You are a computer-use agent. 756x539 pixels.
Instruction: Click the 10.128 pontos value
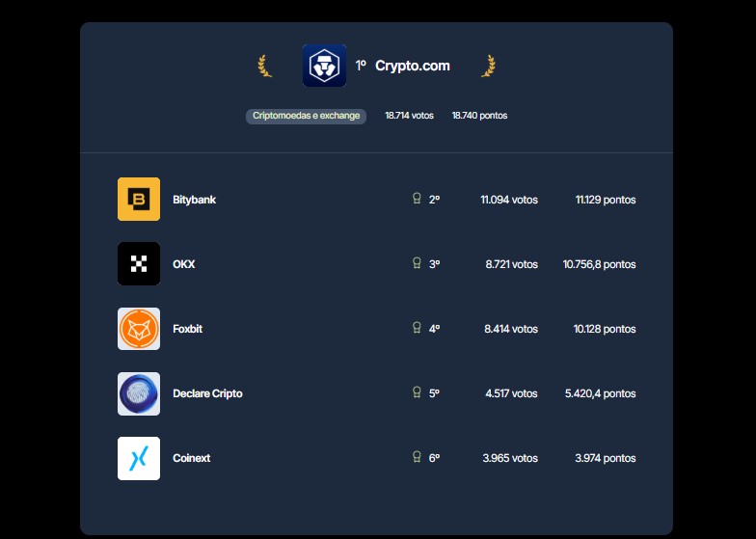pyautogui.click(x=605, y=329)
